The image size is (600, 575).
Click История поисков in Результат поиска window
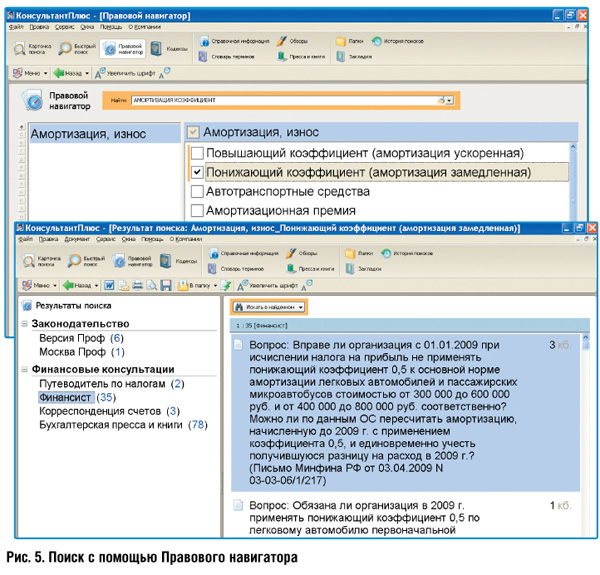[407, 253]
